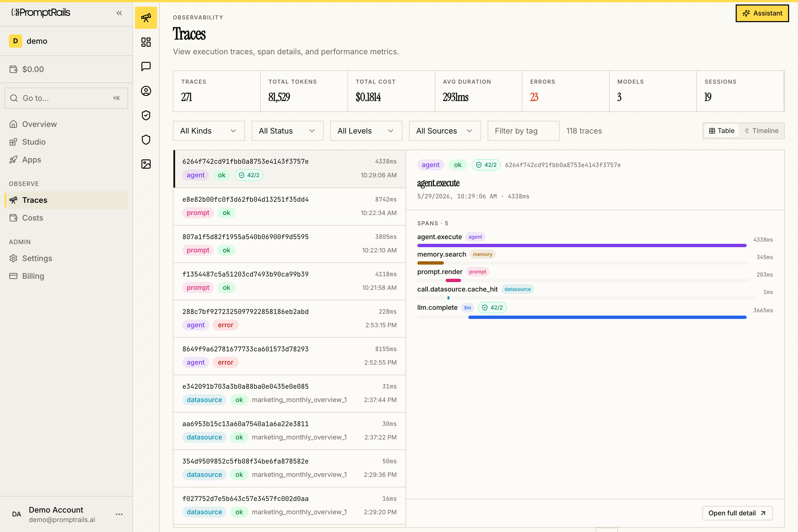Screen dimensions: 798x532
Task: Open Billing in the Admin section
Action: [66, 276]
